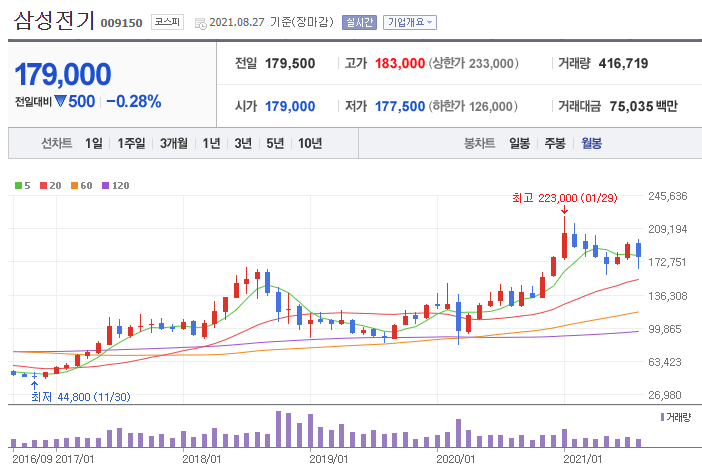
Task: Click the 거래량 value 416,719
Action: [623, 64]
